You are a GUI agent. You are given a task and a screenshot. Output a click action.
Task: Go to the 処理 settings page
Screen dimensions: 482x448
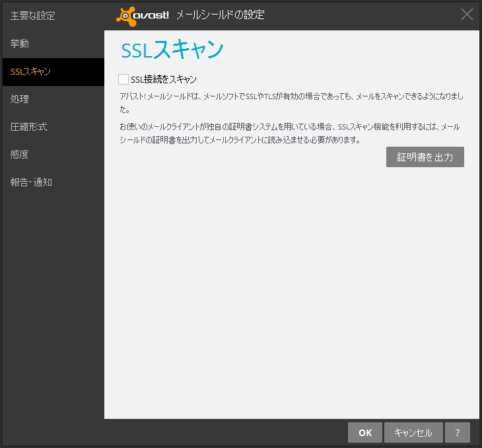click(20, 99)
